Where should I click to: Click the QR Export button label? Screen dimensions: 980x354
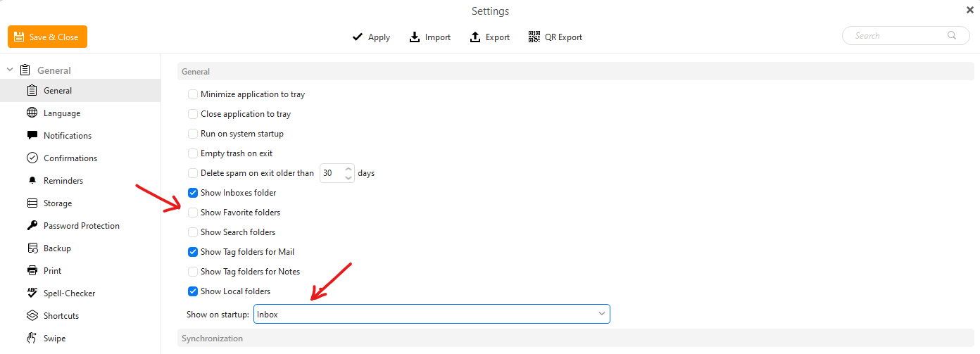[x=563, y=37]
